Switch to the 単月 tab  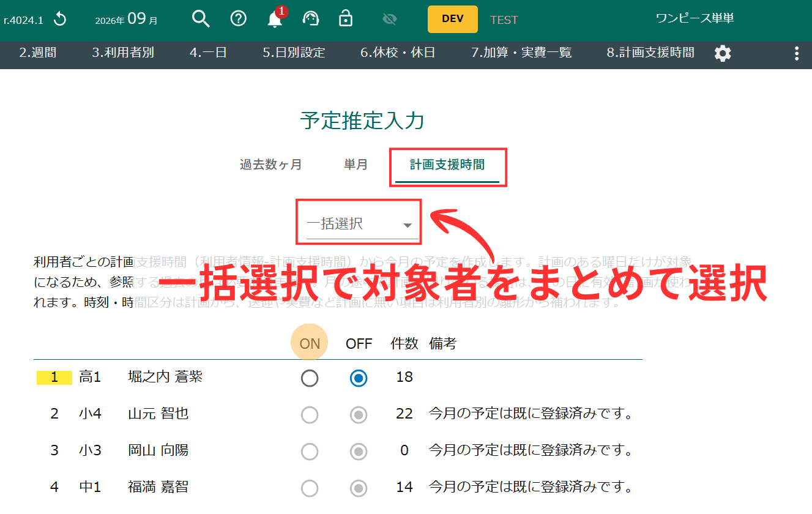click(356, 165)
